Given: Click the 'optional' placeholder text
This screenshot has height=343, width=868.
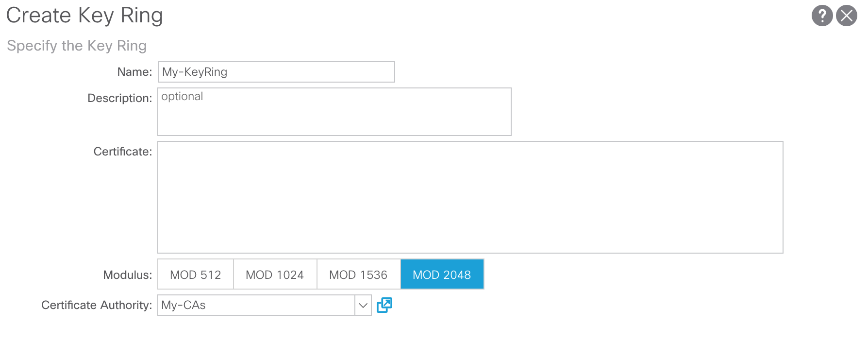Looking at the screenshot, I should point(182,97).
